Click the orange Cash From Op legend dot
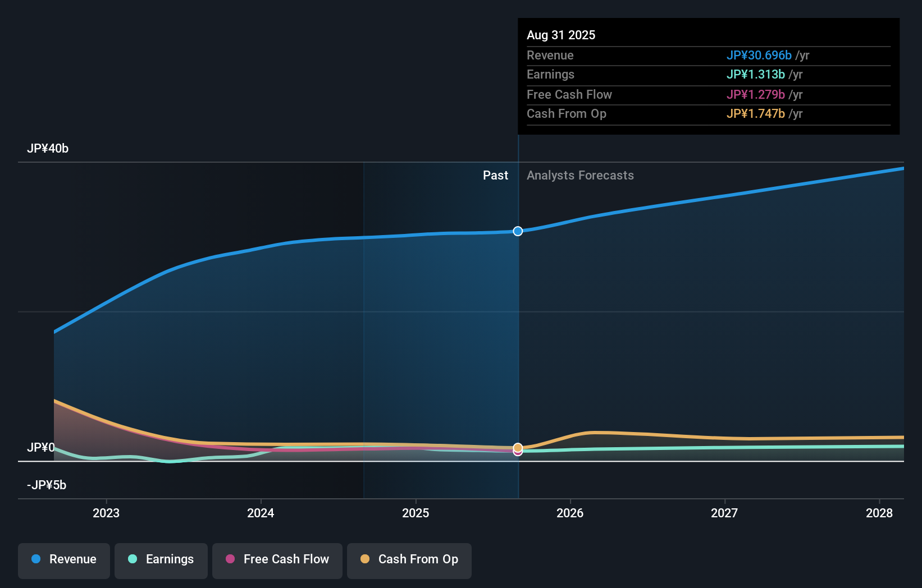This screenshot has width=922, height=588. 365,559
